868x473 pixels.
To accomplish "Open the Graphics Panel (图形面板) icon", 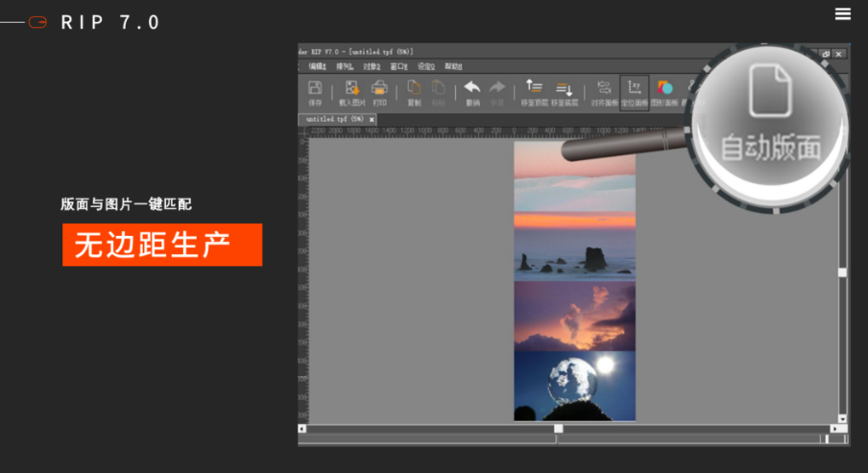I will pos(664,91).
